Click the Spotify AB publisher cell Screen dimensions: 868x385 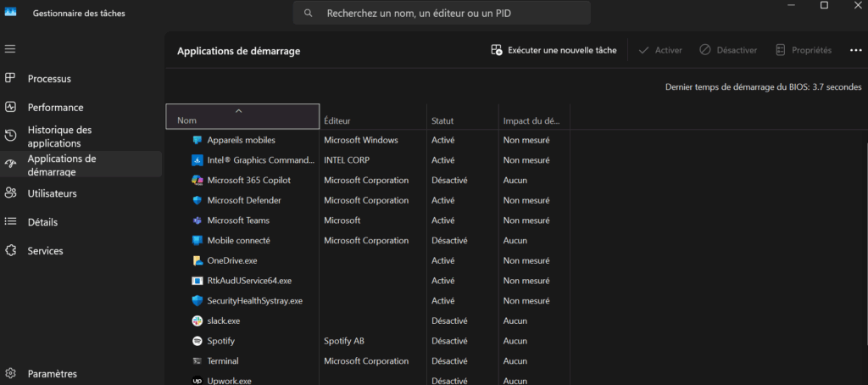pyautogui.click(x=344, y=341)
